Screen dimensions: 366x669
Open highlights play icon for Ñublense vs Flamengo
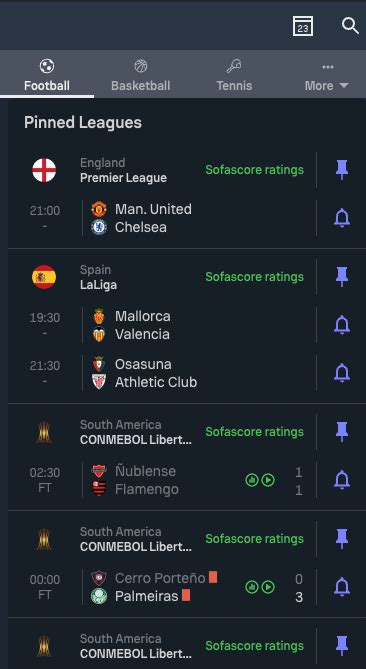pyautogui.click(x=268, y=480)
